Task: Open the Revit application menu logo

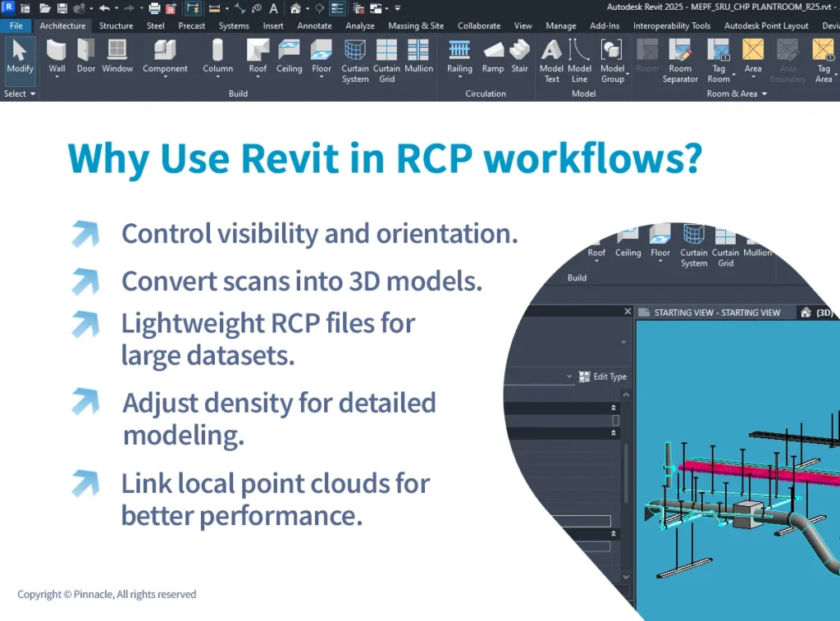Action: 8,7
